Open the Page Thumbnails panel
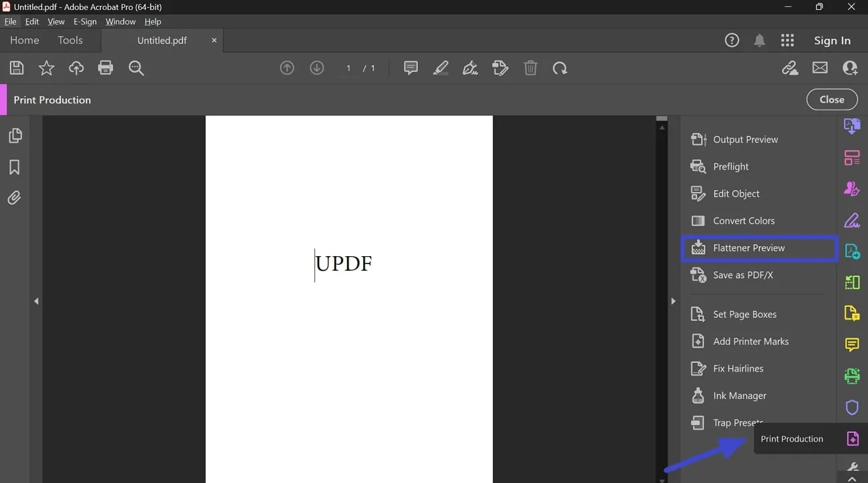The image size is (868, 483). (x=14, y=135)
